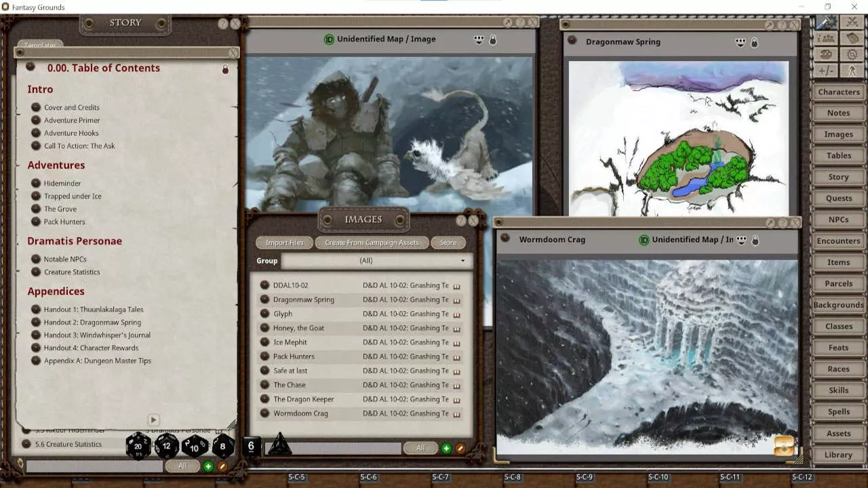Toggle the lock on Wormdoom Crag image
Screen dimensions: 868x488
coord(755,240)
